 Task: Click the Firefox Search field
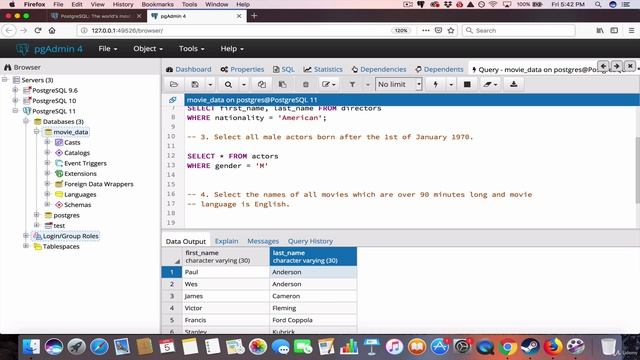(x=519, y=31)
